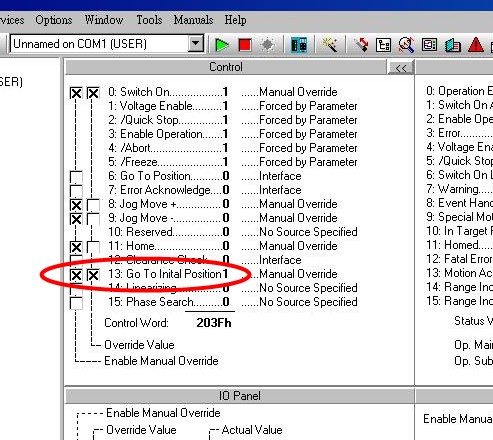Launch the setup wizard wand icon
Image resolution: width=493 pixels, height=440 pixels.
tap(330, 44)
